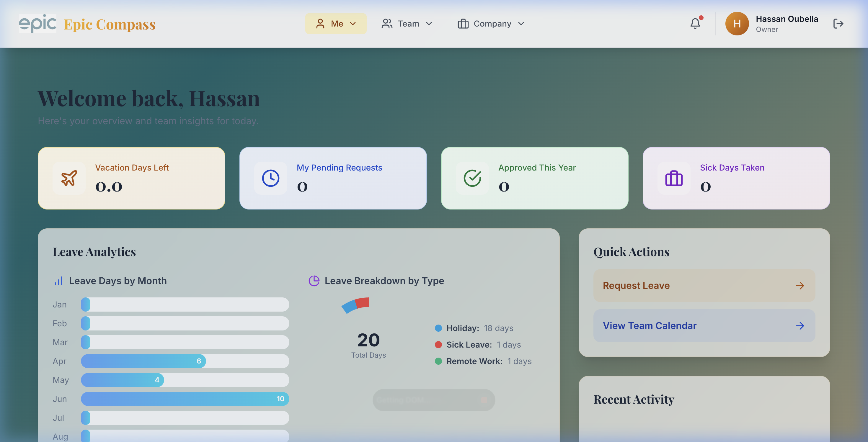Image resolution: width=868 pixels, height=442 pixels.
Task: Click the View Team Calendar button
Action: (704, 326)
